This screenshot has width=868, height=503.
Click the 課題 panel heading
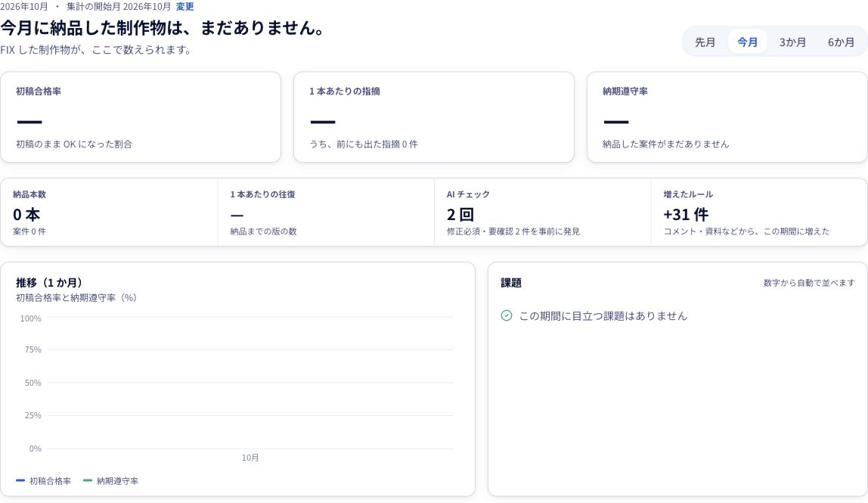point(511,283)
